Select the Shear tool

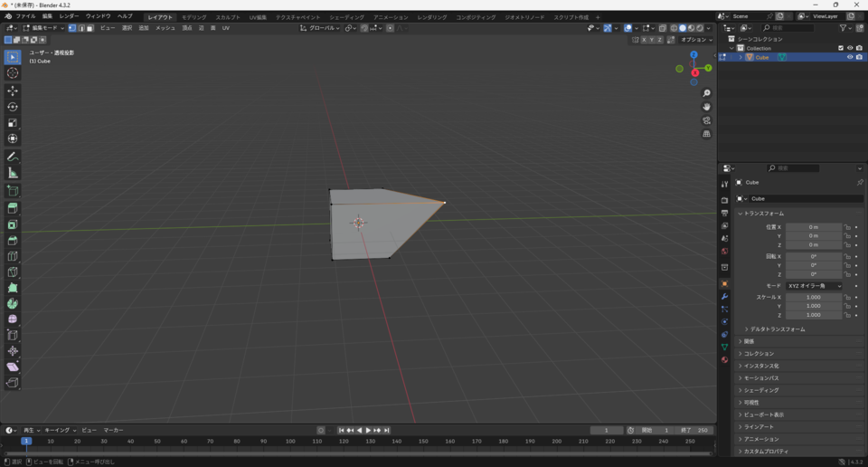pos(13,367)
